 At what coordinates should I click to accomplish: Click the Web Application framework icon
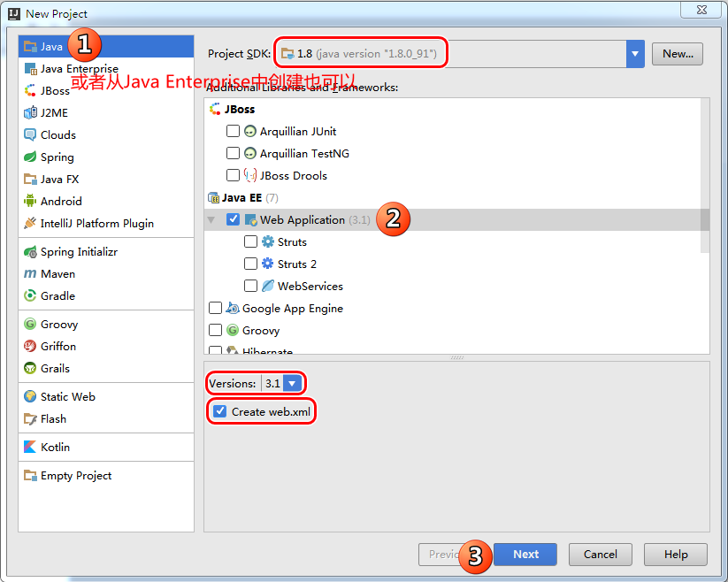click(x=250, y=220)
